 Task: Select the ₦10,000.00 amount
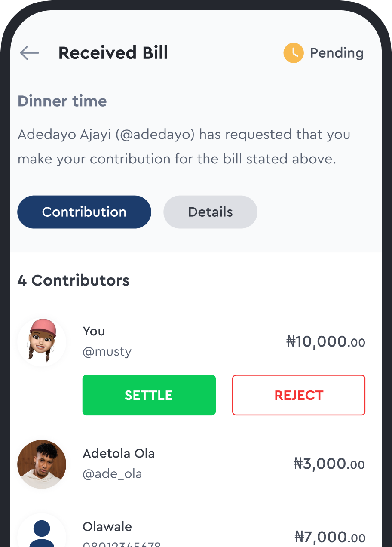(x=325, y=342)
